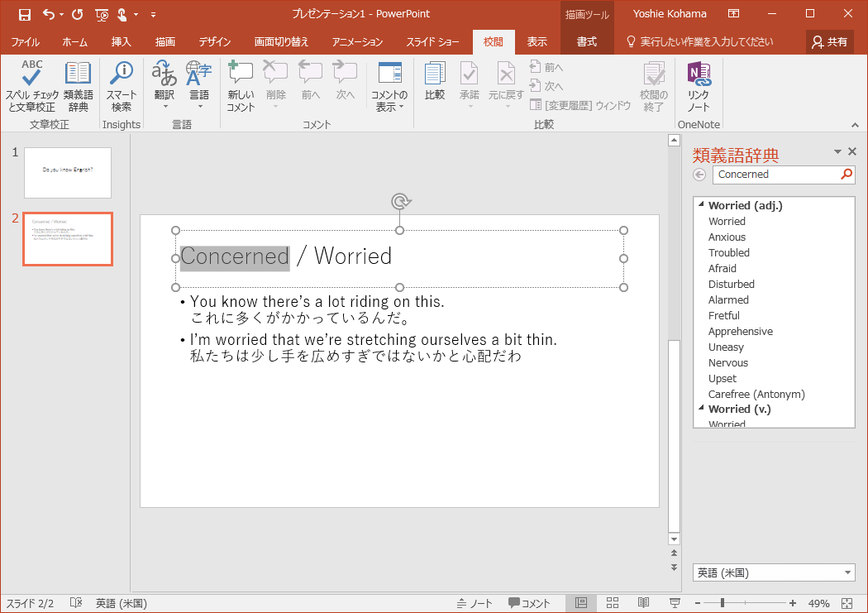
Task: Click the thesaurus search magnifier icon
Action: [846, 175]
